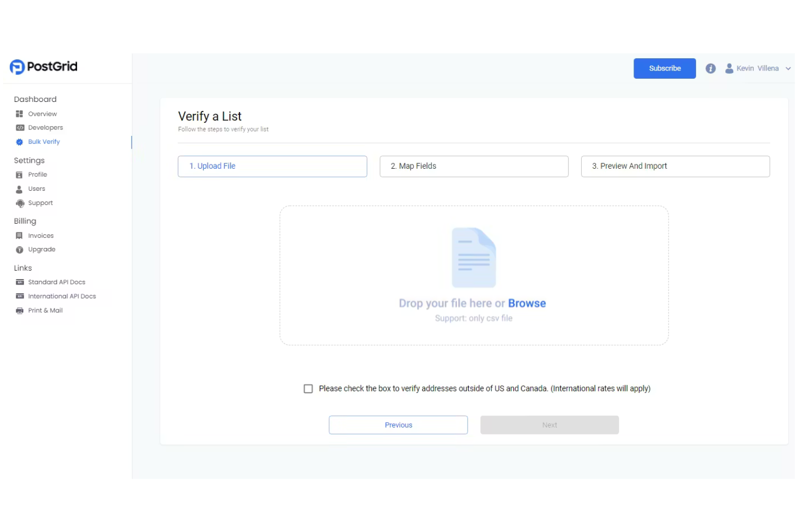Check the international address verification box
The height and width of the screenshot is (532, 798).
[308, 388]
